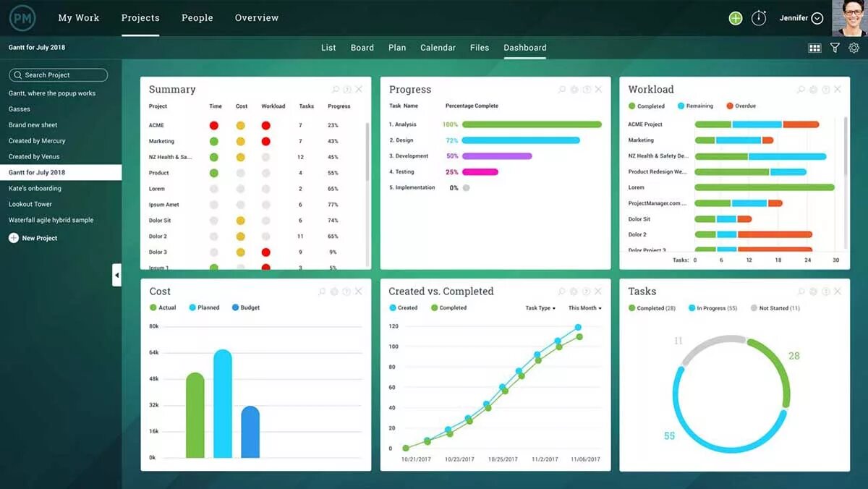
Task: Switch to the Plan tab
Action: [397, 48]
